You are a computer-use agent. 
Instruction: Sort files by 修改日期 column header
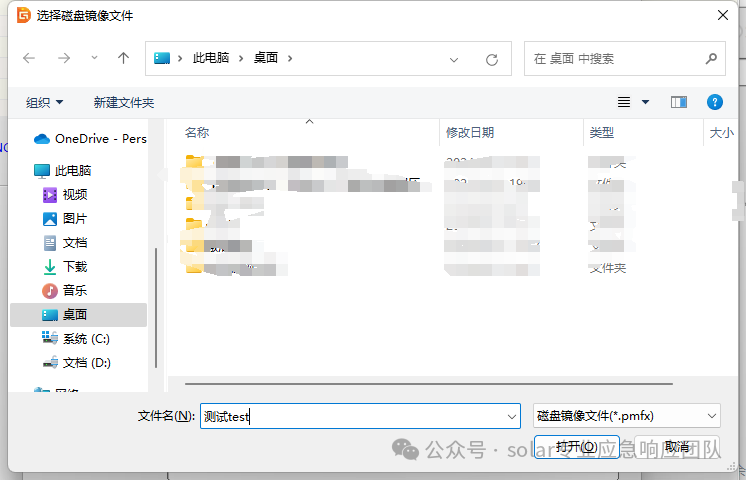tap(470, 132)
